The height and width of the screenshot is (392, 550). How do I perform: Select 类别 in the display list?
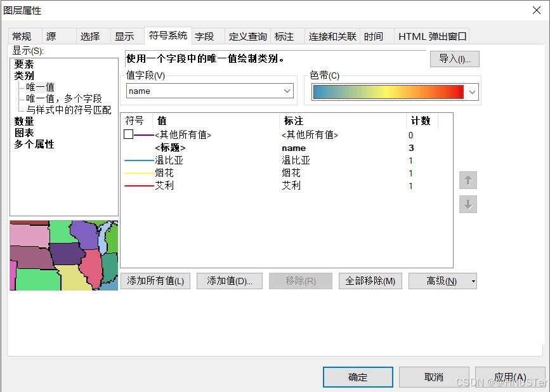tap(24, 75)
